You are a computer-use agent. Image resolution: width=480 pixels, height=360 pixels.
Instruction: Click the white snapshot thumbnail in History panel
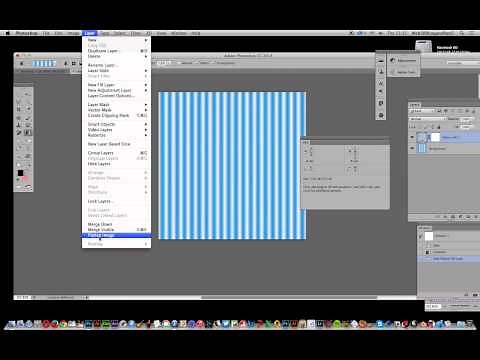click(429, 236)
